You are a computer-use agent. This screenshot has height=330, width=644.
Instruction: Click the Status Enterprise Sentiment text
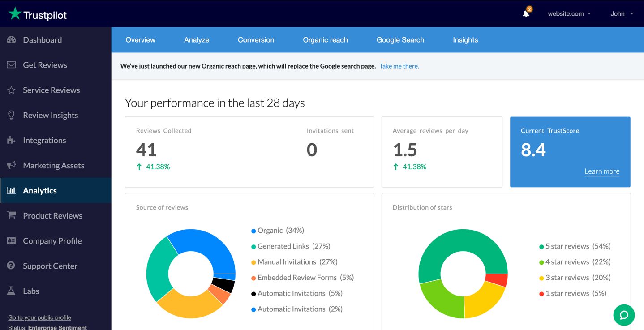(x=47, y=327)
